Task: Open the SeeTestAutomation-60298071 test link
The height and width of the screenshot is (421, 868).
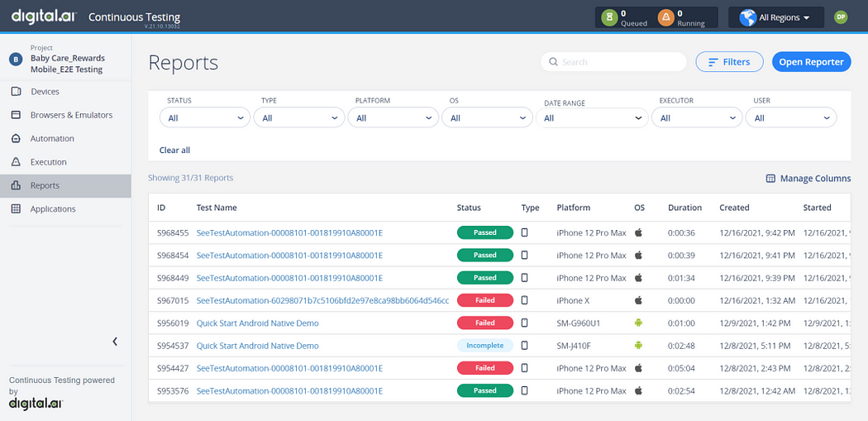Action: 322,300
